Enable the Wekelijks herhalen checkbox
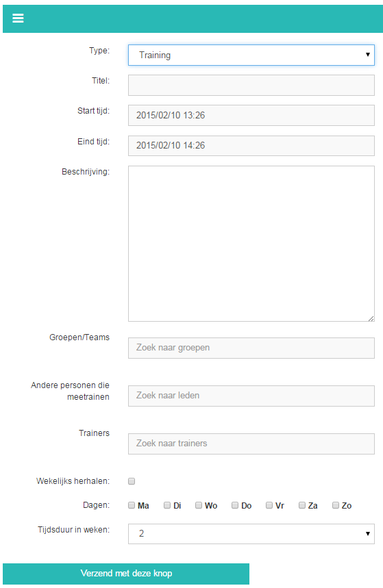This screenshot has height=588, width=383. coord(132,481)
